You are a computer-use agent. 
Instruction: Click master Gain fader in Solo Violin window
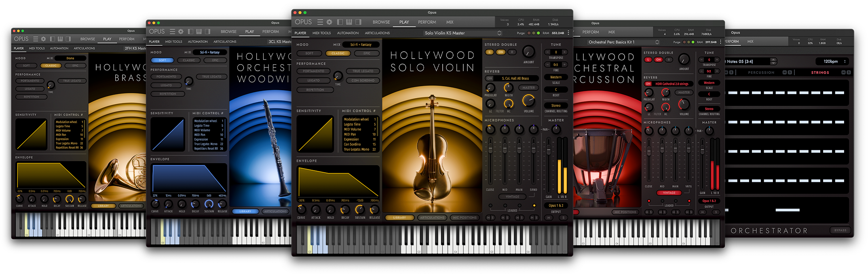point(549,150)
